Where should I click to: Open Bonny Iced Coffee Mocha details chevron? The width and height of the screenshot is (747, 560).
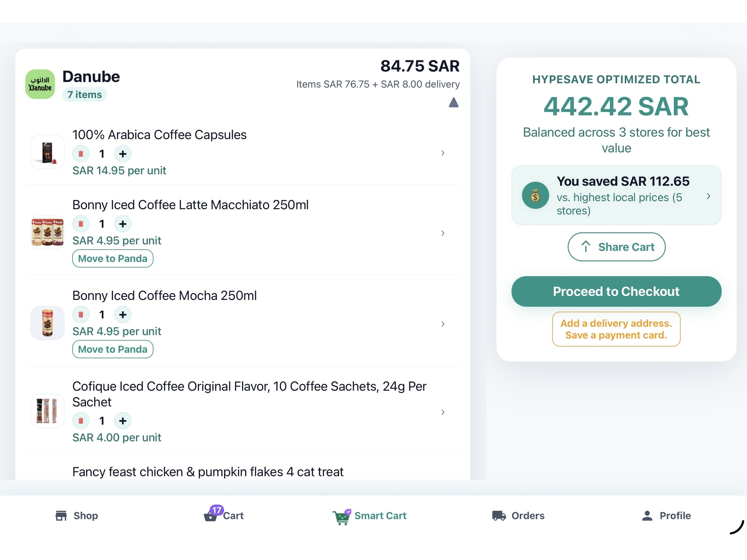[443, 324]
